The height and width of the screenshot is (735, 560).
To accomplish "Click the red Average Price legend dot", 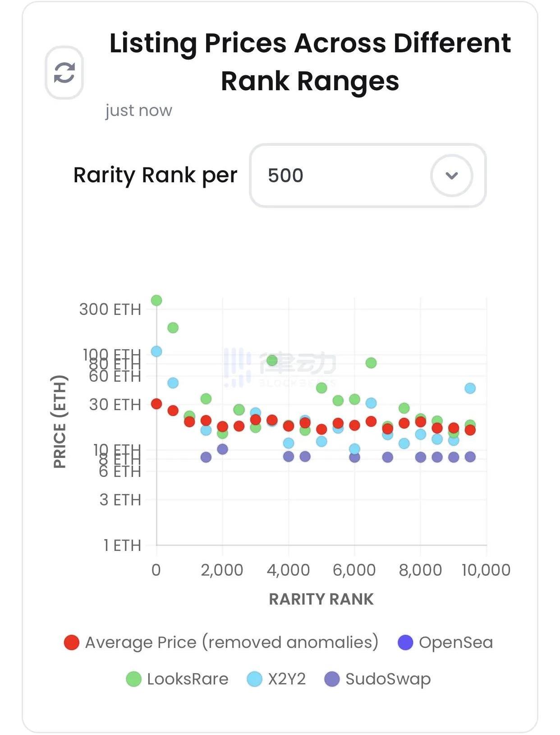I will (x=72, y=643).
